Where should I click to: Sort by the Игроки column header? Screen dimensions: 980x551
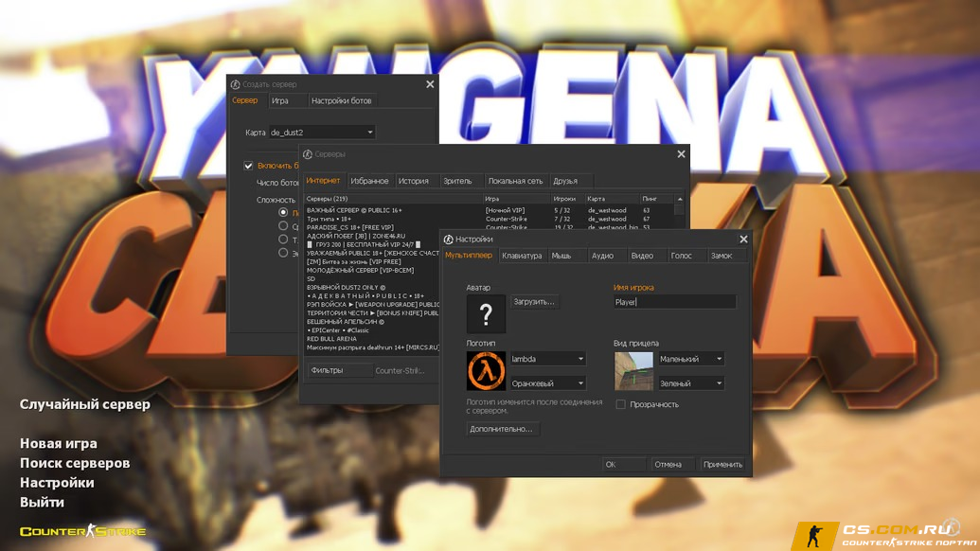coord(567,199)
